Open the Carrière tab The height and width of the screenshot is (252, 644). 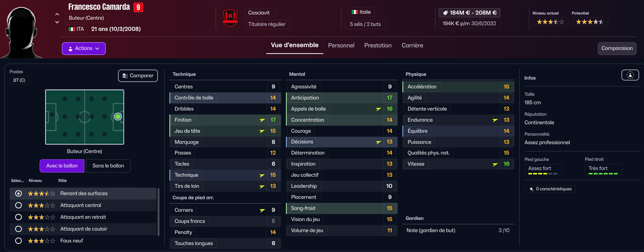(x=412, y=45)
